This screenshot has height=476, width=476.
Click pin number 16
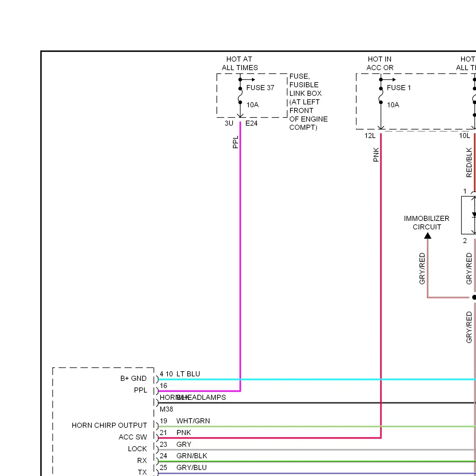click(163, 386)
